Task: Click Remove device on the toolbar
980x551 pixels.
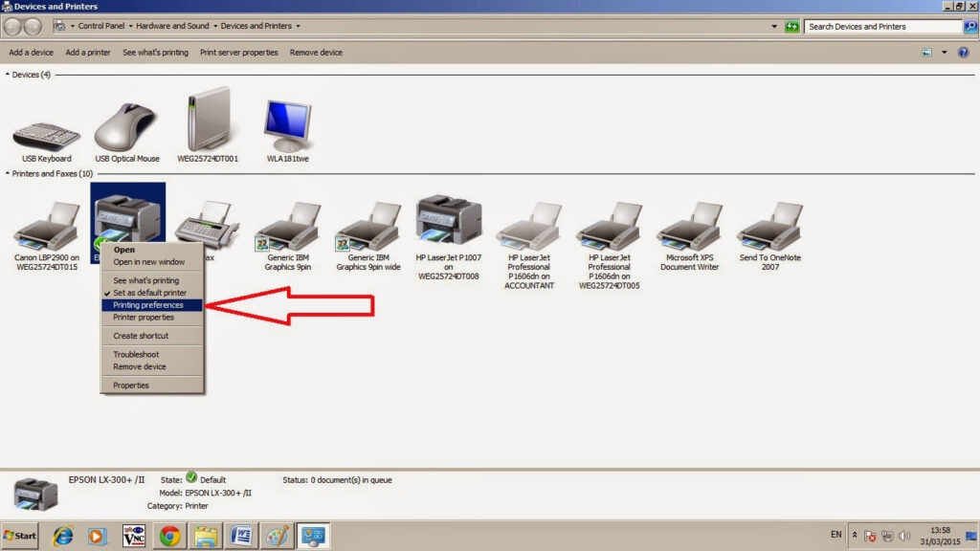Action: [316, 53]
